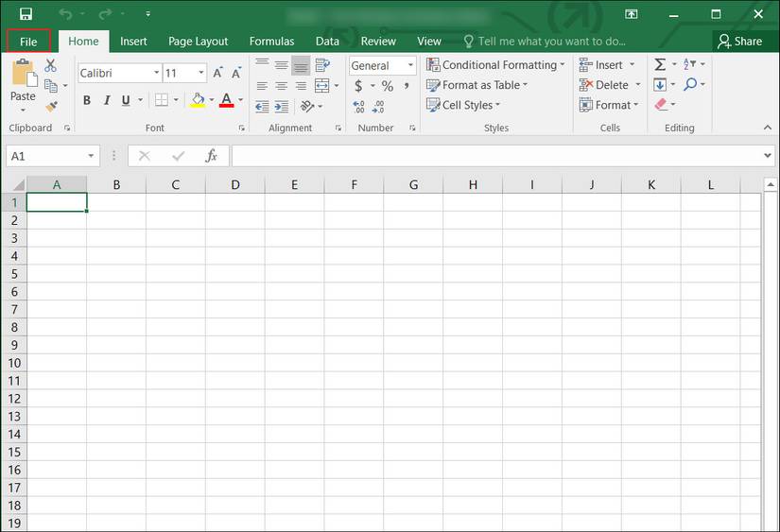Click the Undo arrow icon

coord(65,14)
